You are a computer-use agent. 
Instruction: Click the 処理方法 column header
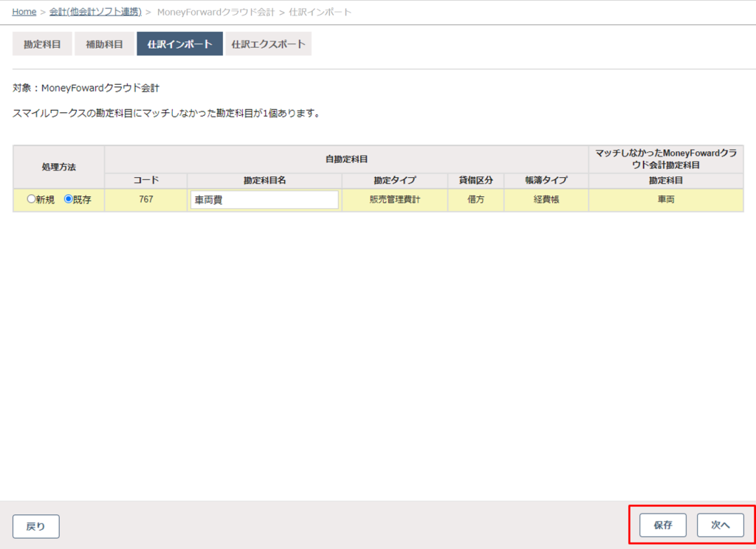click(59, 167)
